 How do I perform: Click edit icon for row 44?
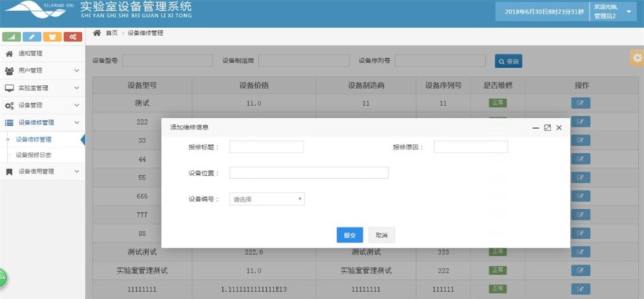click(x=580, y=159)
